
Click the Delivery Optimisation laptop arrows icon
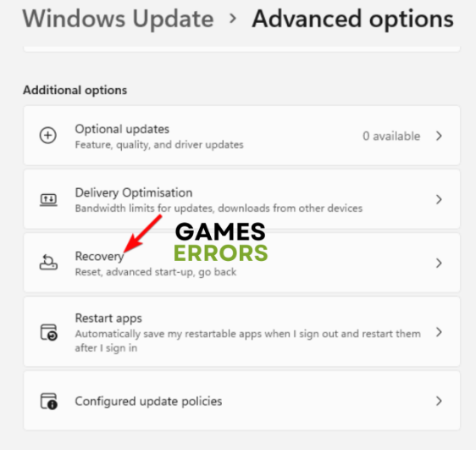pos(48,200)
